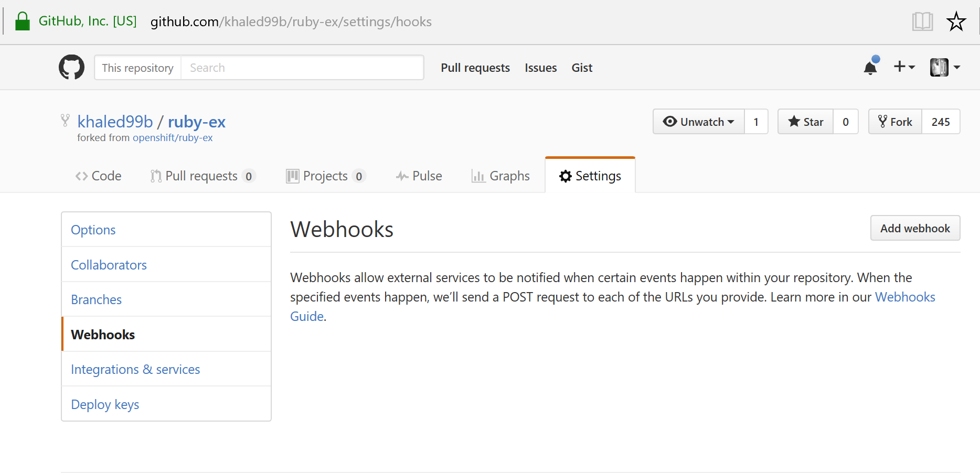Open Options in settings sidebar
The image size is (980, 473).
click(x=166, y=230)
